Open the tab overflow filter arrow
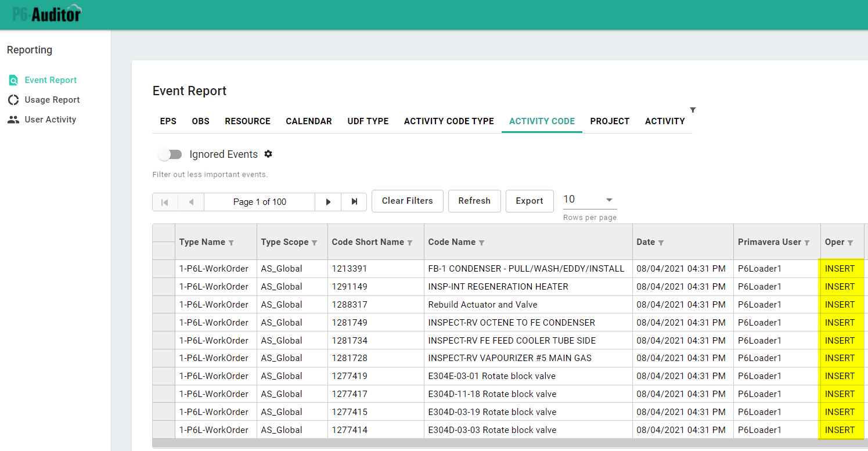The width and height of the screenshot is (868, 451). (693, 110)
